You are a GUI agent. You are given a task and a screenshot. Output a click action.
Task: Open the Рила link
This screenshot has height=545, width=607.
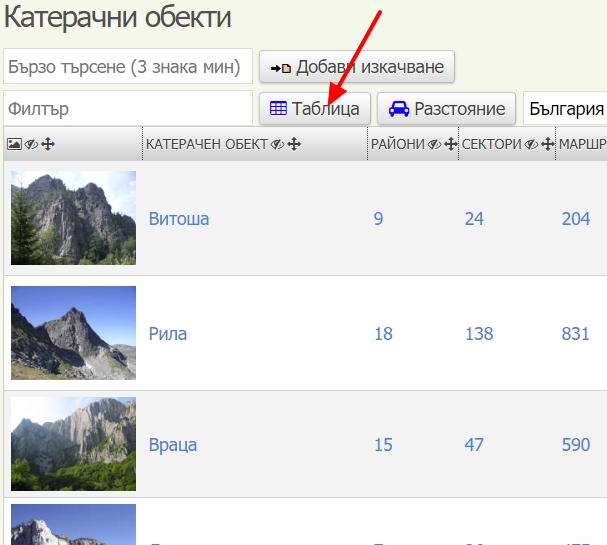168,334
